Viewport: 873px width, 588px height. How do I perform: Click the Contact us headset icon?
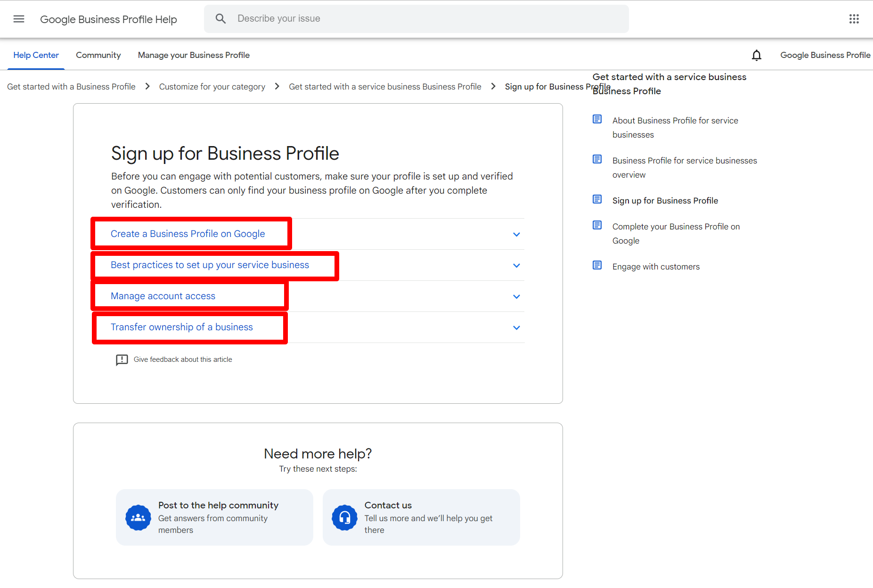point(344,517)
